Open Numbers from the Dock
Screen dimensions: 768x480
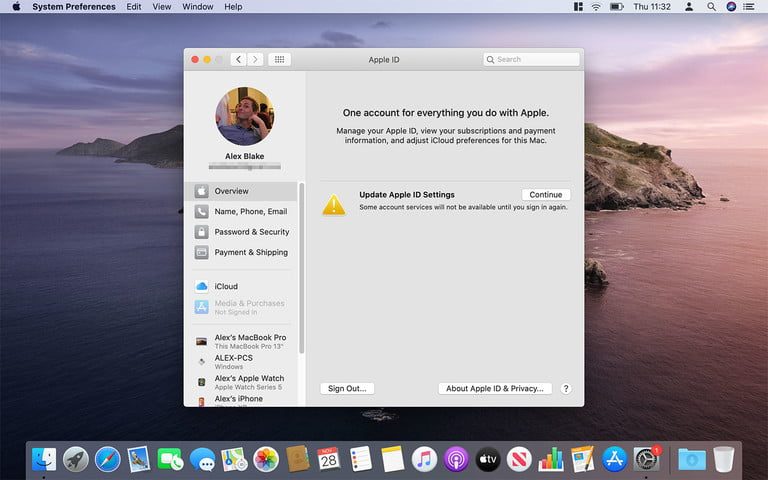(551, 460)
